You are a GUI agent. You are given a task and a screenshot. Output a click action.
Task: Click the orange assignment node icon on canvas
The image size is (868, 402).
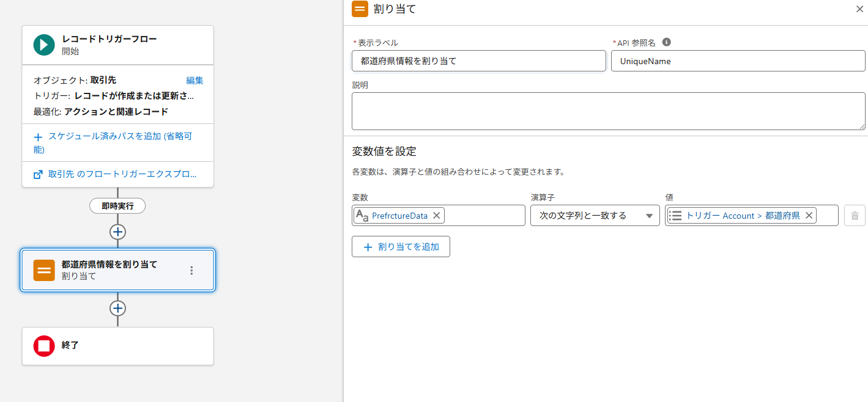44,270
